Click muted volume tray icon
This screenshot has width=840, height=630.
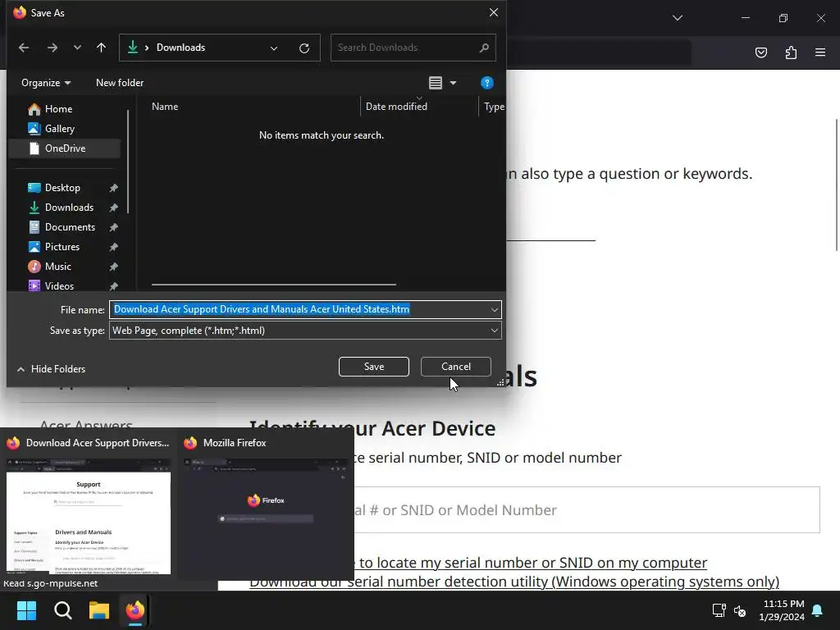pyautogui.click(x=740, y=610)
